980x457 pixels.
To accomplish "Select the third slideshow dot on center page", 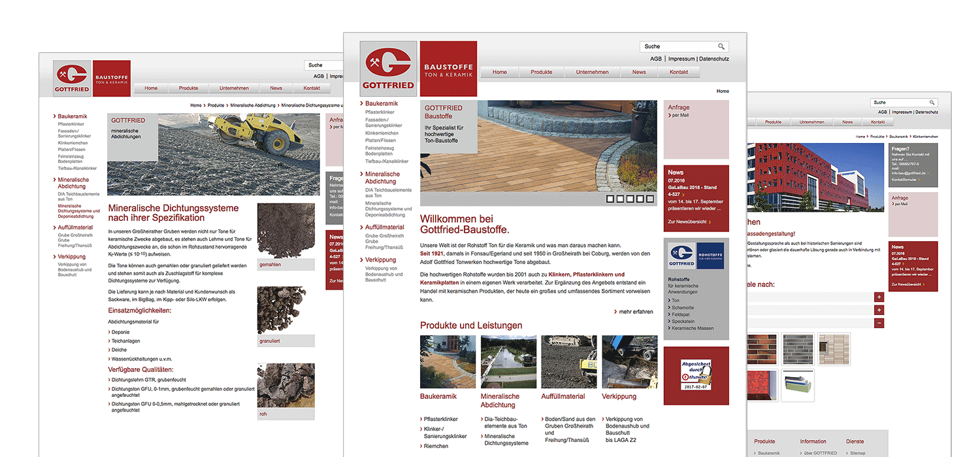I will coord(630,199).
